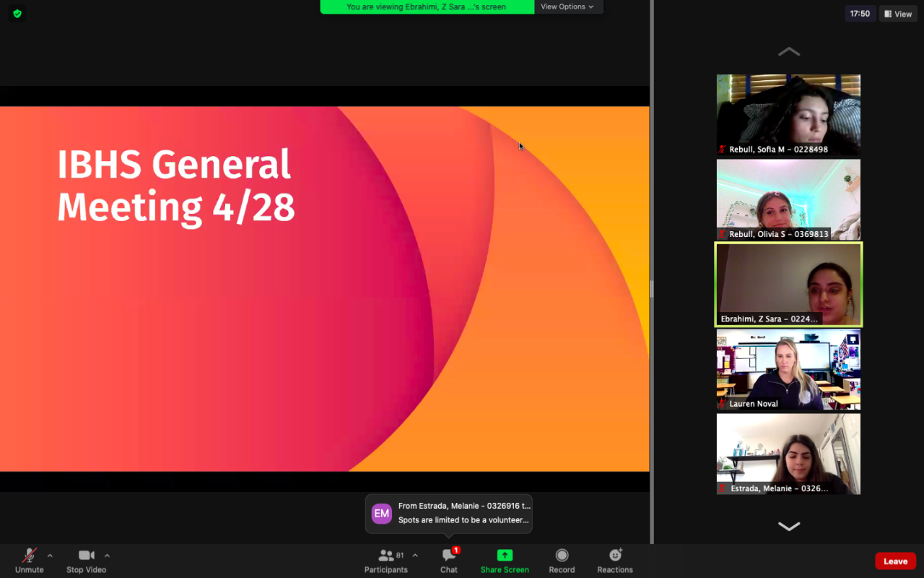Select Melanie Estrada's video thumbnail

[788, 454]
